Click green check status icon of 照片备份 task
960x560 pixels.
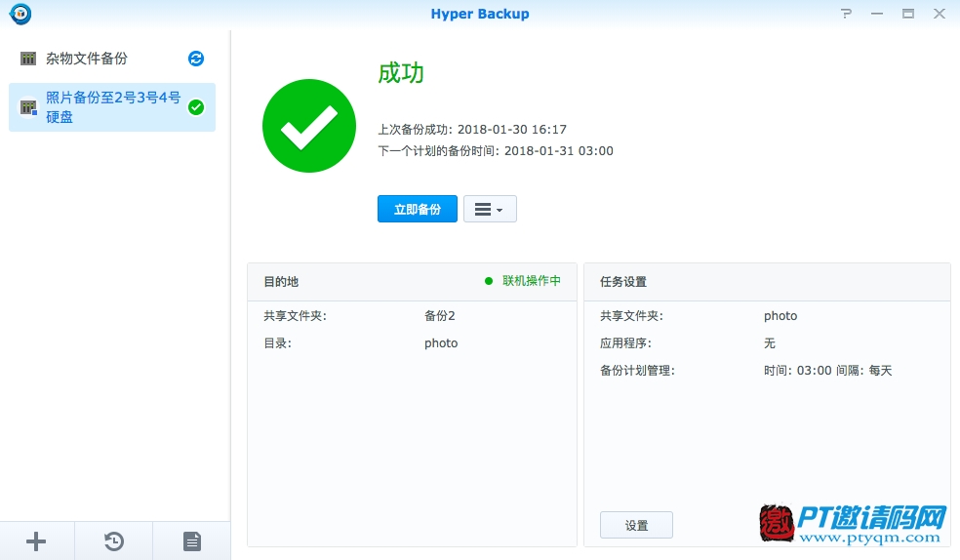coord(196,107)
